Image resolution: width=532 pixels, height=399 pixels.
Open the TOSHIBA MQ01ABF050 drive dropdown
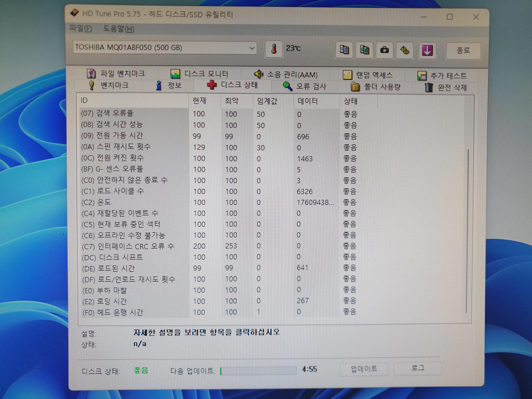[165, 47]
